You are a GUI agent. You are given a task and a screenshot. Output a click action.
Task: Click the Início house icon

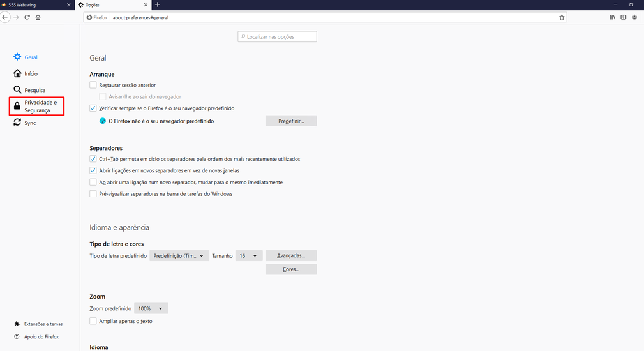coord(17,73)
